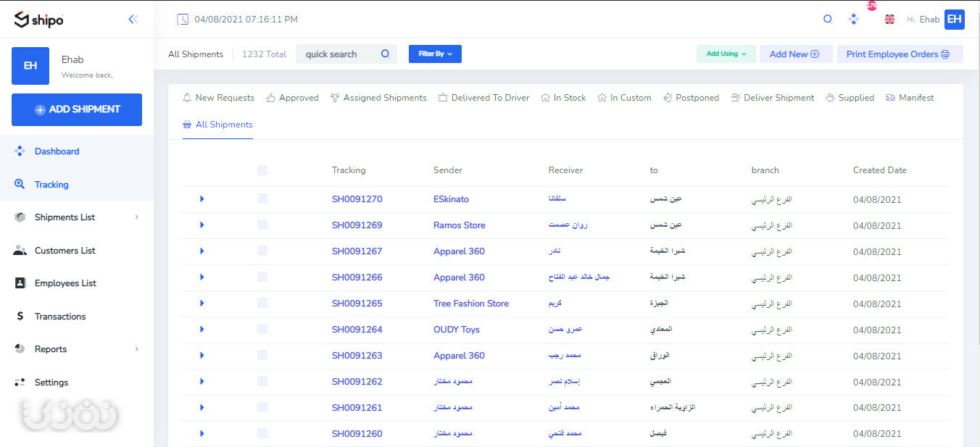The image size is (980, 447).
Task: Click the bell icon of New Requests
Action: [187, 97]
